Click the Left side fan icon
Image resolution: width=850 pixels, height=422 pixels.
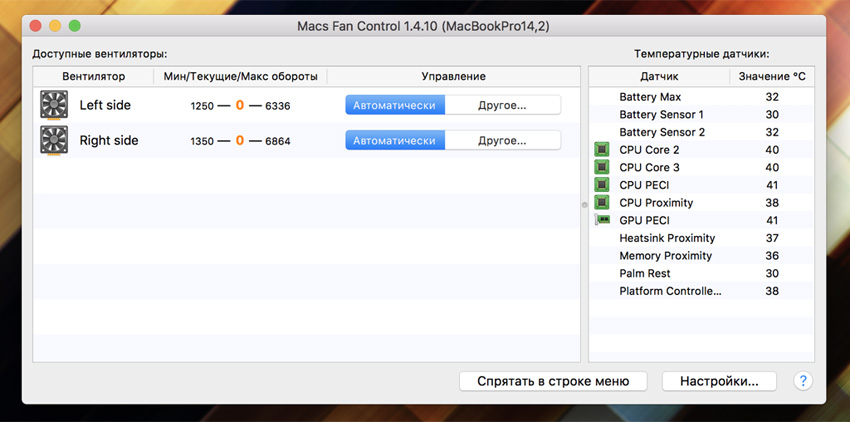pyautogui.click(x=53, y=105)
